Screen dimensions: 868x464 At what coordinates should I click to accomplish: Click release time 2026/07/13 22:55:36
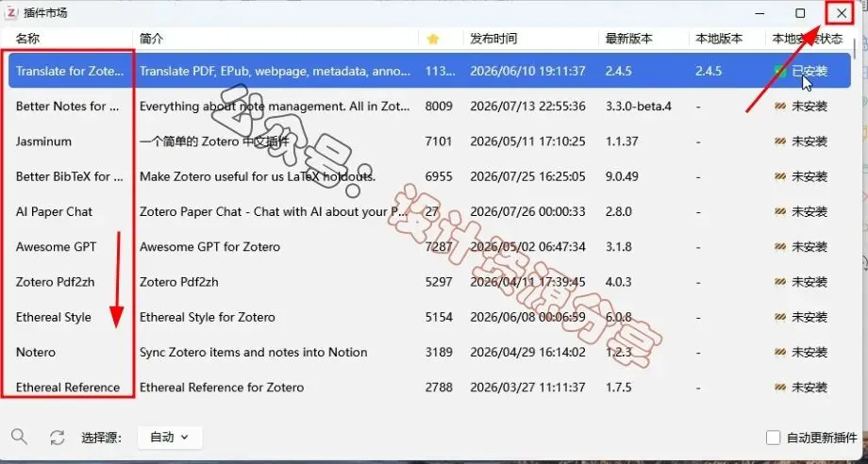527,107
